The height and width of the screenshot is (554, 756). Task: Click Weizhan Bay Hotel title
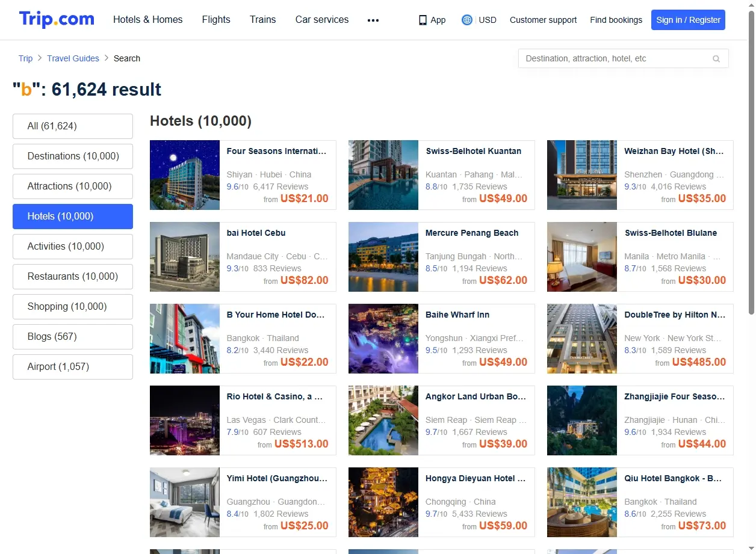[674, 151]
